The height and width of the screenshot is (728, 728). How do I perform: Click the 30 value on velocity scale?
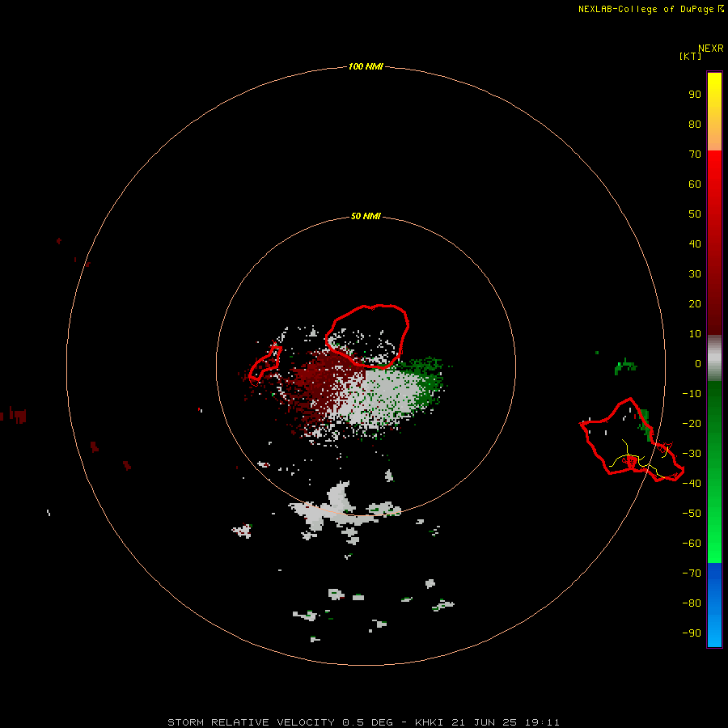[695, 274]
